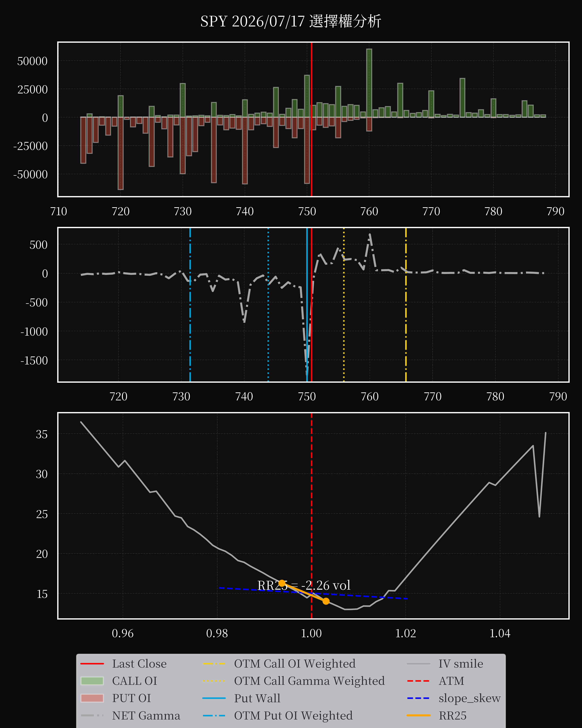Click the tallest green call OI bar at 760
The image size is (582, 728).
pos(369,83)
